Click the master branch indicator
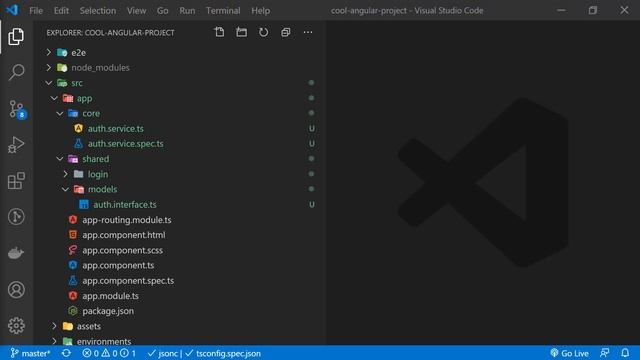Viewport: 640px width, 360px height. pos(30,353)
